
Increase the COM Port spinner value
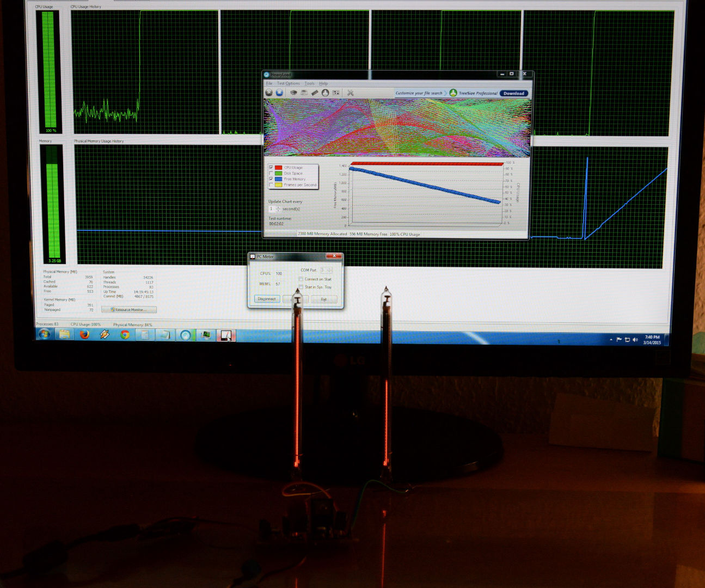pos(329,268)
